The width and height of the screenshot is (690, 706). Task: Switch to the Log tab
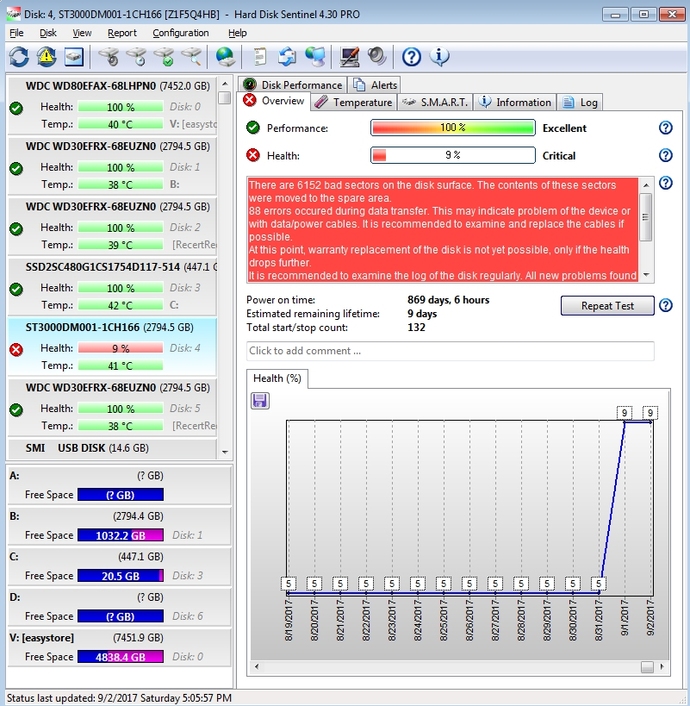(580, 102)
